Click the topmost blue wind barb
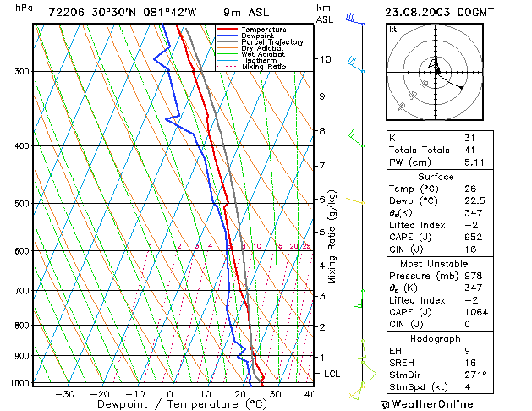Viewport: 532px width, 411px height. pyautogui.click(x=355, y=19)
